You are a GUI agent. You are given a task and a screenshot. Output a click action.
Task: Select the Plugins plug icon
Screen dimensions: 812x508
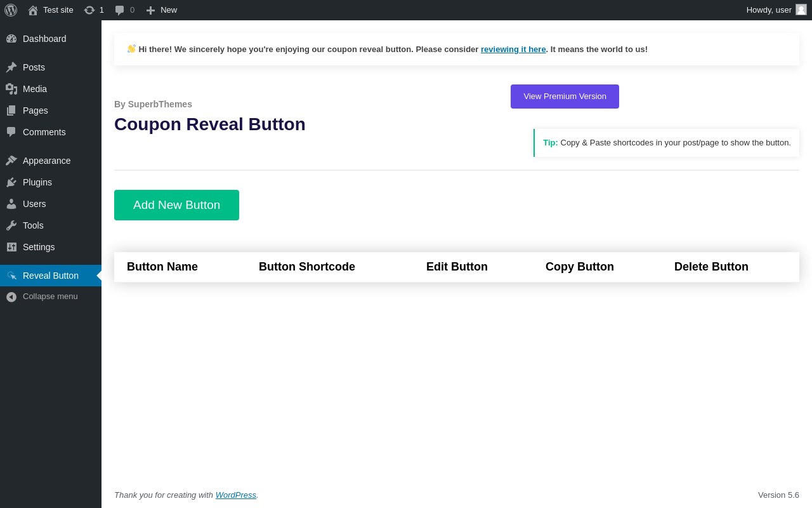pyautogui.click(x=11, y=182)
